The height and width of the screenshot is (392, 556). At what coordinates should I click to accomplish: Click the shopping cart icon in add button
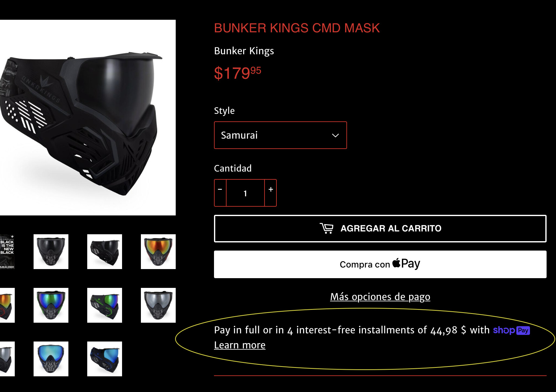[x=327, y=228]
